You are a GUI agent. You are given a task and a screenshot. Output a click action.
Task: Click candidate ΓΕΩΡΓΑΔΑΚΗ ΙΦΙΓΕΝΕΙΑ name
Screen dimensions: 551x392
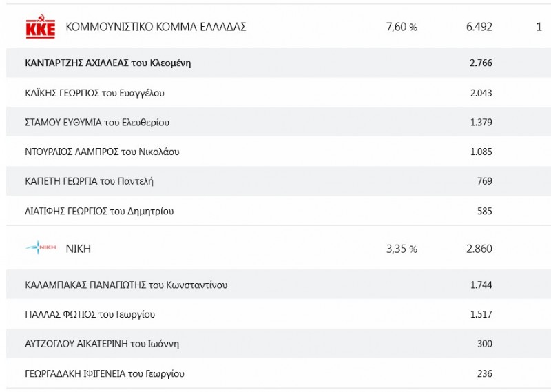[x=104, y=373]
